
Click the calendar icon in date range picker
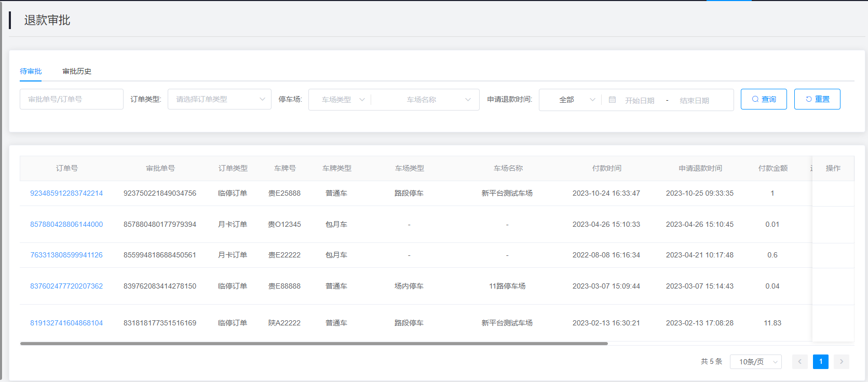[612, 100]
